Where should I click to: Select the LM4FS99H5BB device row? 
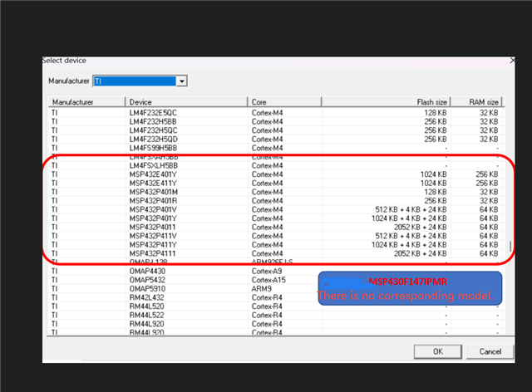(x=276, y=148)
